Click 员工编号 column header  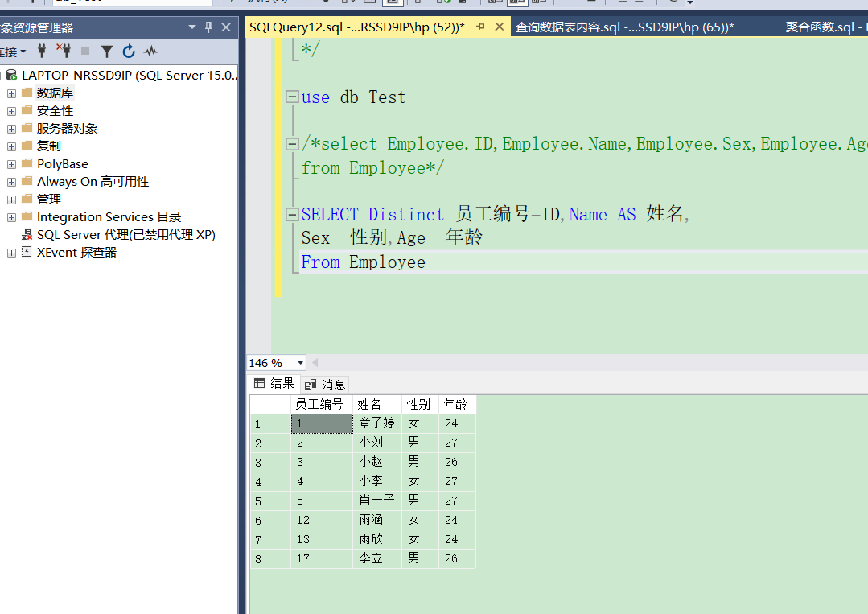coord(322,404)
